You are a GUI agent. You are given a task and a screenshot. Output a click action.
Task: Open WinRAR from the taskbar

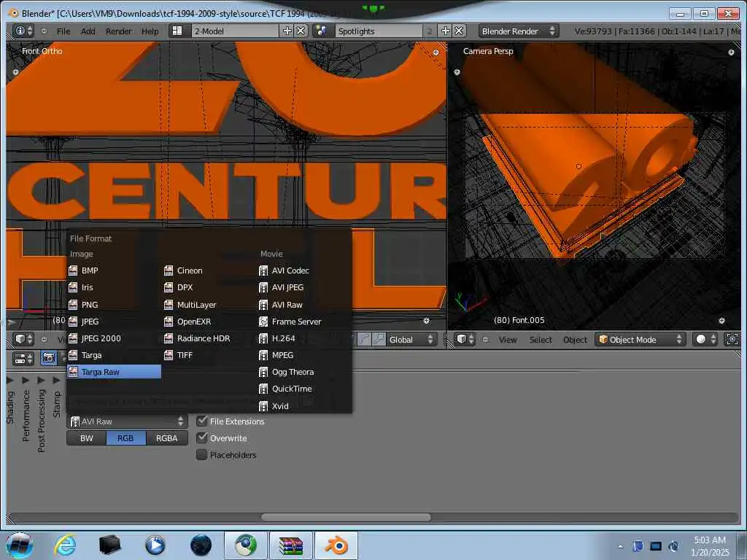click(290, 545)
